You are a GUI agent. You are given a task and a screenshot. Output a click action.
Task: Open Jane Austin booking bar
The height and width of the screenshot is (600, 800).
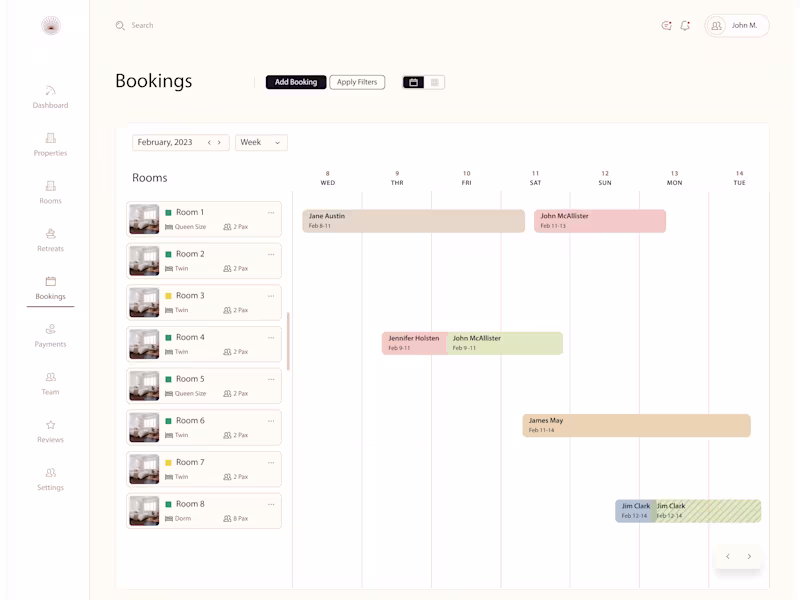[413, 221]
